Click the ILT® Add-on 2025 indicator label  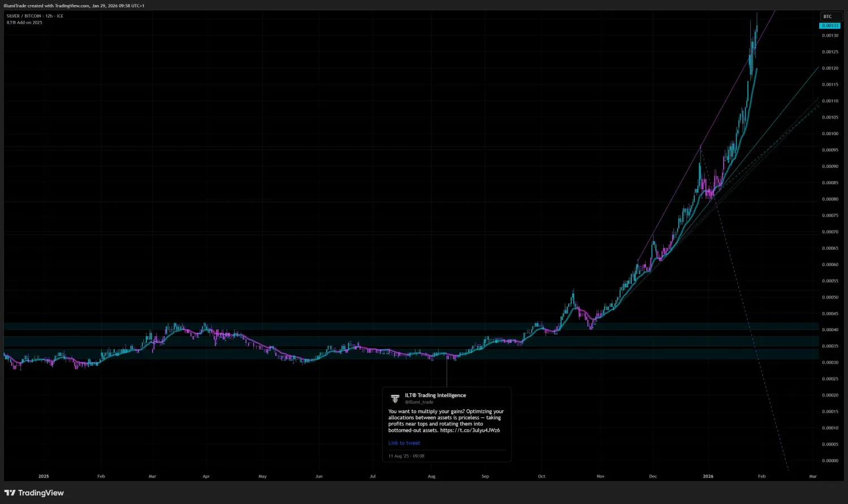point(24,22)
